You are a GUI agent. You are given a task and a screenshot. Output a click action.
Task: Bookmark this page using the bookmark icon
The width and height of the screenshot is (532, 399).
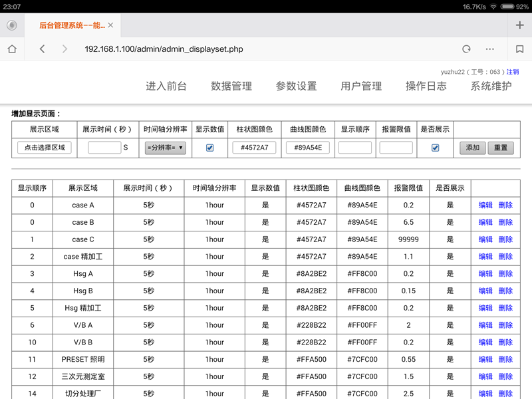[519, 49]
